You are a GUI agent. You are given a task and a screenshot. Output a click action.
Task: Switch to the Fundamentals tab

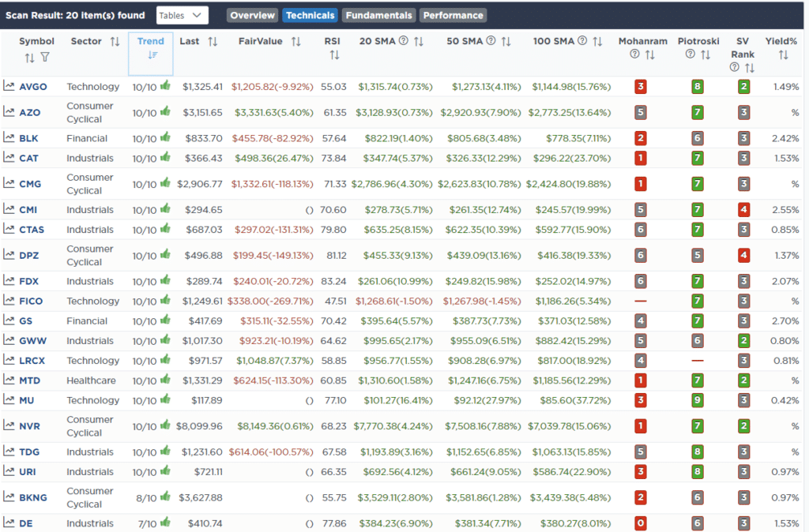[x=378, y=16]
